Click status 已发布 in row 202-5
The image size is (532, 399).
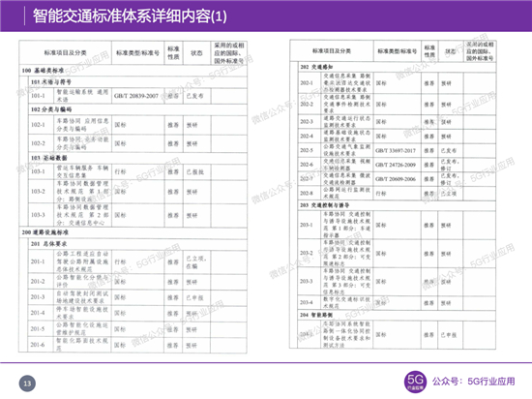pos(449,150)
